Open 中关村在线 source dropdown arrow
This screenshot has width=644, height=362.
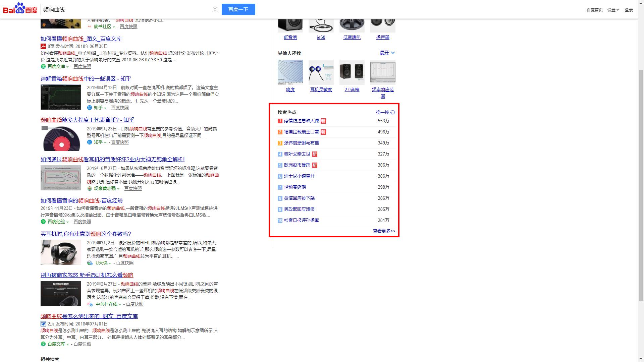[x=120, y=304]
